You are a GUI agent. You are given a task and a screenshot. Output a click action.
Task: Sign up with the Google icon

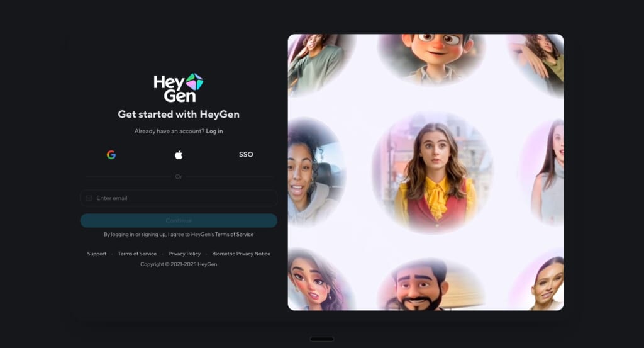pos(111,155)
